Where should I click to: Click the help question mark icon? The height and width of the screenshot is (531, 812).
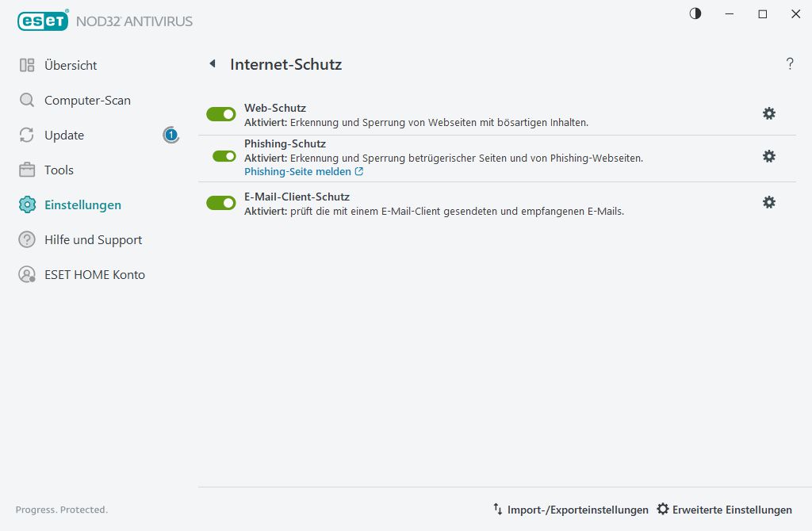coord(790,64)
